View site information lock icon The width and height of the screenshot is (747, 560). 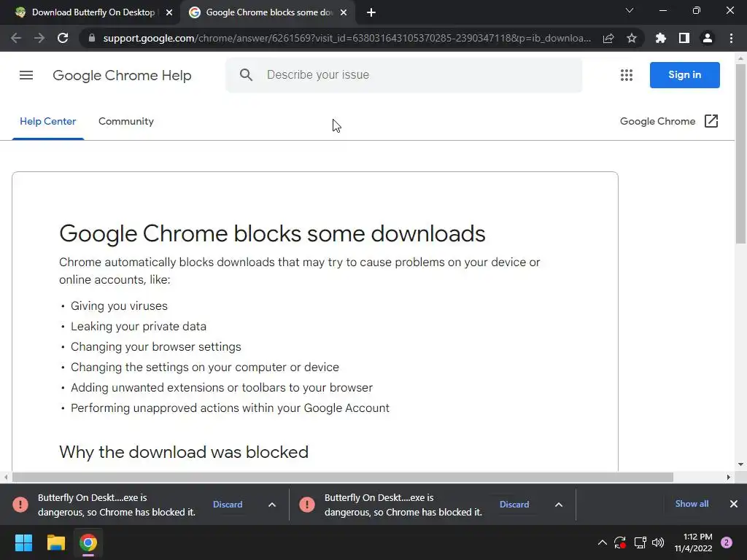point(92,38)
